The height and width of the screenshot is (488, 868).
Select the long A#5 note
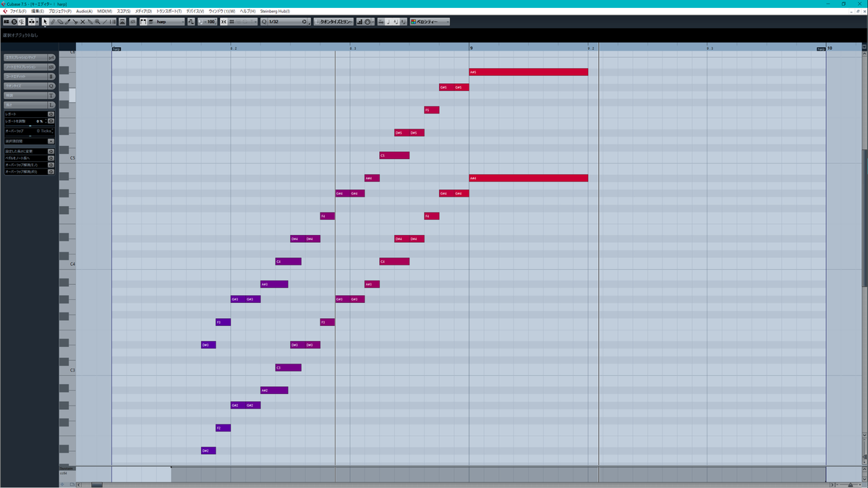pos(529,72)
